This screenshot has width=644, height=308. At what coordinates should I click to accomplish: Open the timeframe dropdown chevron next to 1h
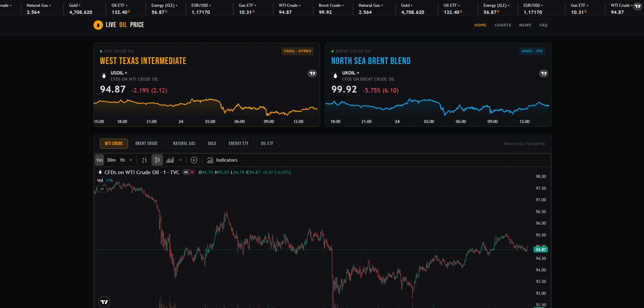[131, 160]
